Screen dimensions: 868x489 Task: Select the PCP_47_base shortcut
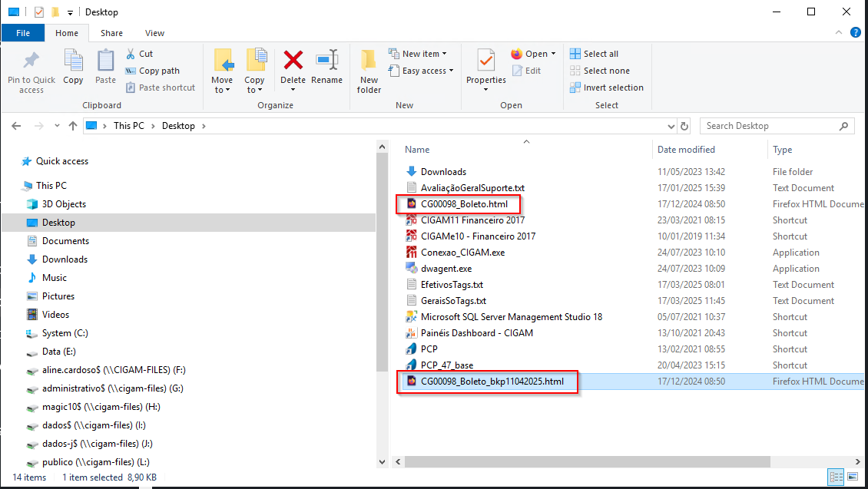pos(447,365)
